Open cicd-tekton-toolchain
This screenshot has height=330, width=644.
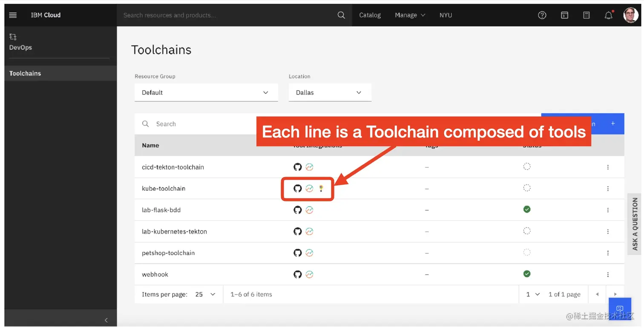[x=173, y=167]
